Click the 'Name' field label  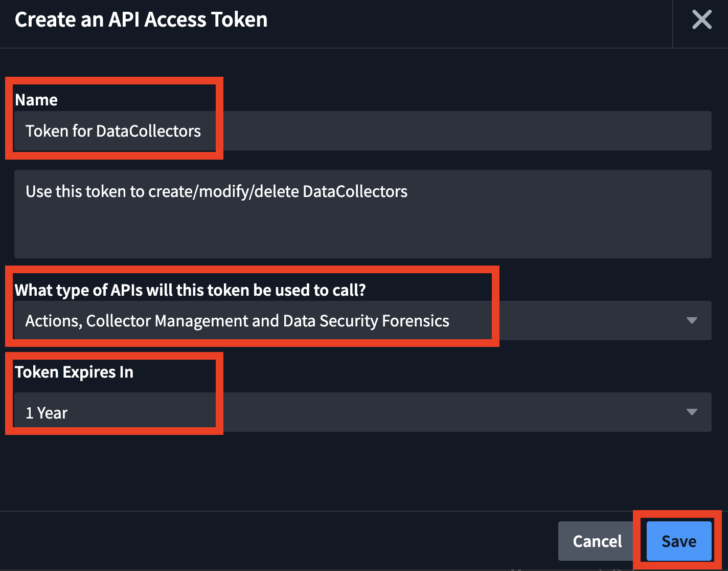(36, 100)
